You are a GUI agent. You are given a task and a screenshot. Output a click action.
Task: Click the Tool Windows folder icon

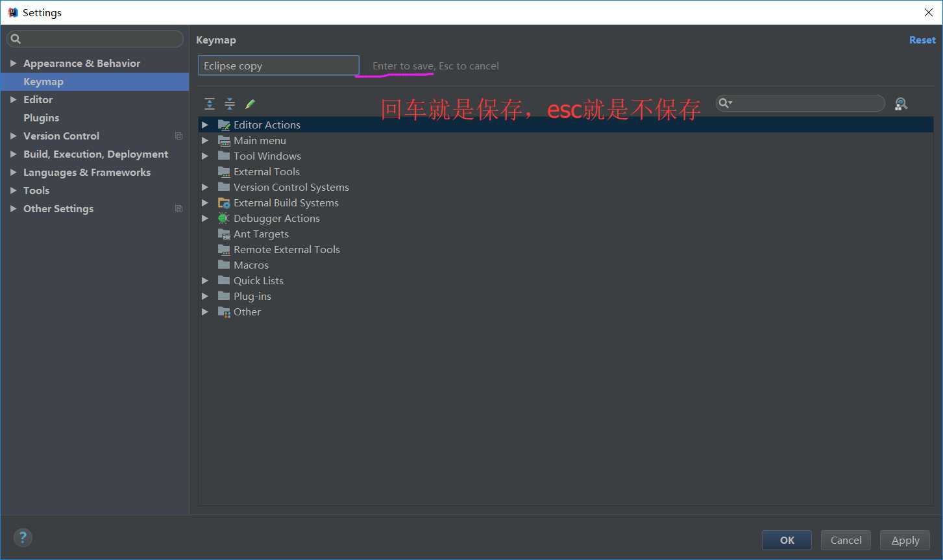[x=224, y=156]
